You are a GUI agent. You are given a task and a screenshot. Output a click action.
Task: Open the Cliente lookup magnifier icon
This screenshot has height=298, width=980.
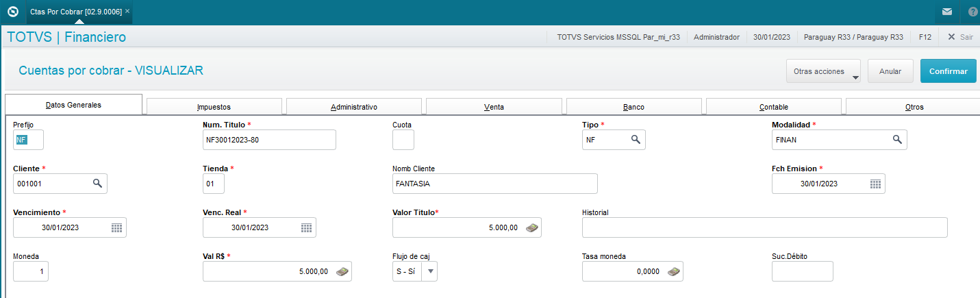97,184
